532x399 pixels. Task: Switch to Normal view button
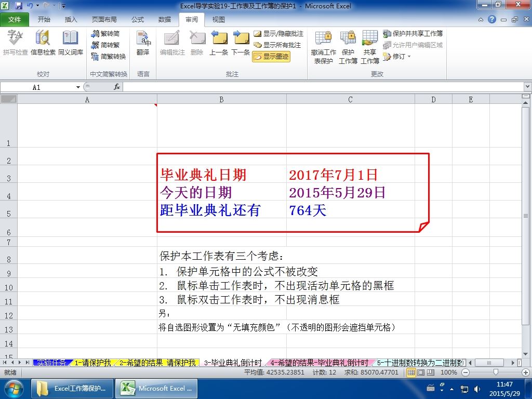pyautogui.click(x=411, y=373)
